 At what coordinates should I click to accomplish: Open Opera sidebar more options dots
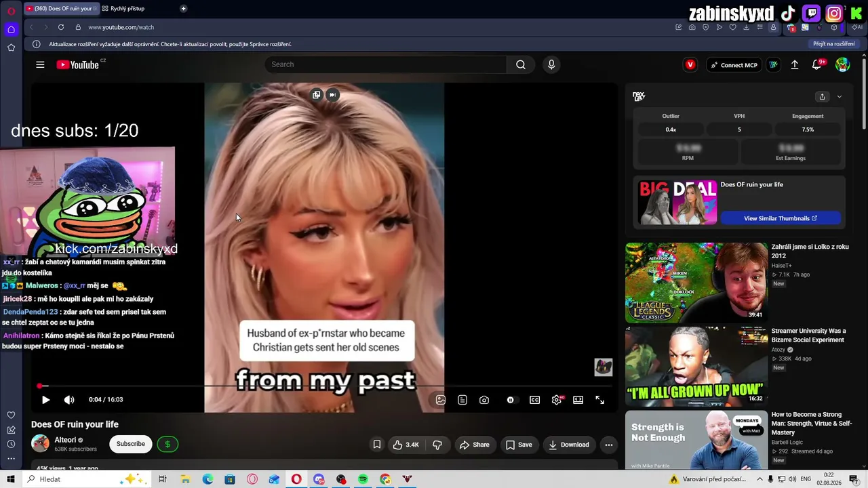coord(11,459)
